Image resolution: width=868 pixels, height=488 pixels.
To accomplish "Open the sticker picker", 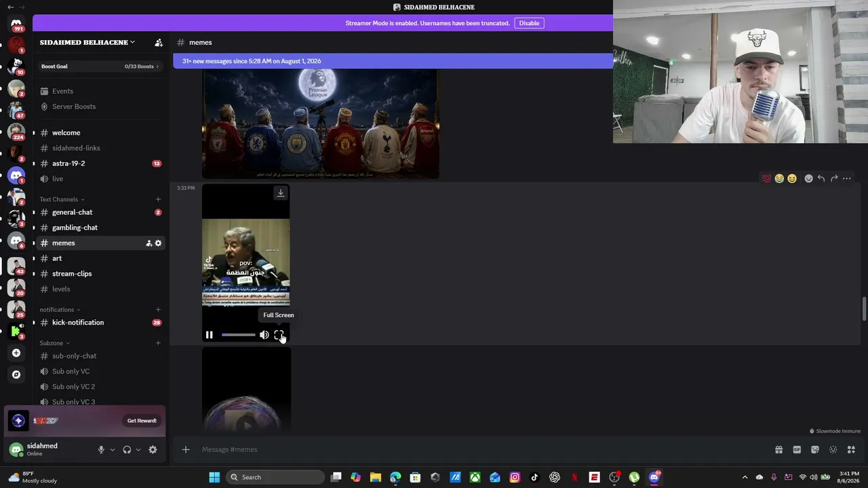I will [815, 449].
